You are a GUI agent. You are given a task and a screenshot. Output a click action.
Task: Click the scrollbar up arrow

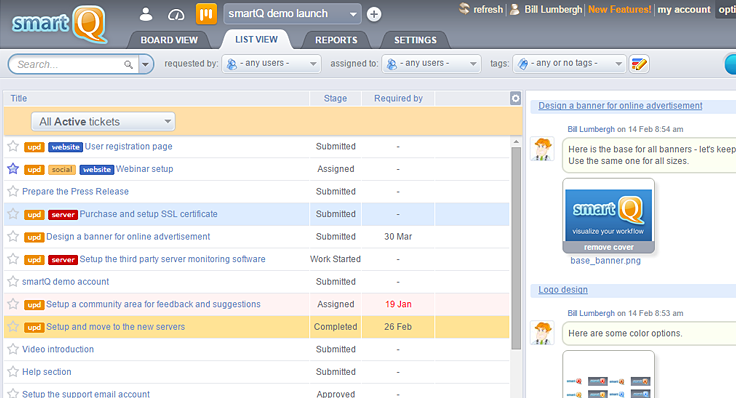click(516, 141)
